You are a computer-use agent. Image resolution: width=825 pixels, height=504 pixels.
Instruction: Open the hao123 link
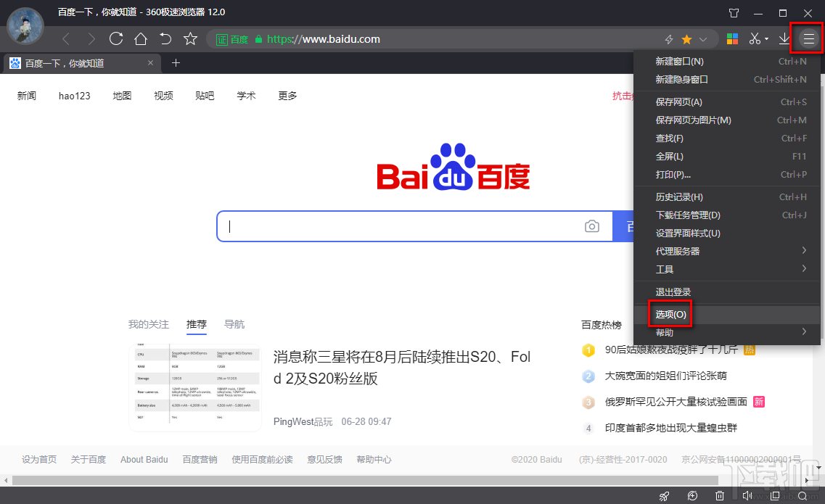coord(73,95)
